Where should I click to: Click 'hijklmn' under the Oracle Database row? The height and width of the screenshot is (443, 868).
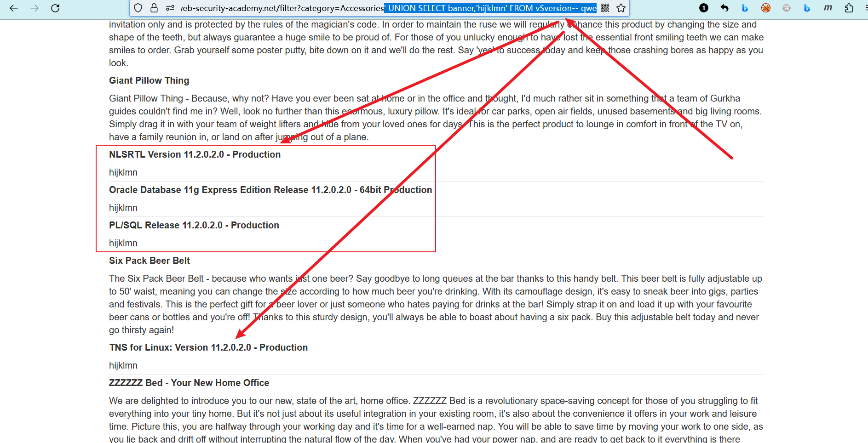coord(123,208)
